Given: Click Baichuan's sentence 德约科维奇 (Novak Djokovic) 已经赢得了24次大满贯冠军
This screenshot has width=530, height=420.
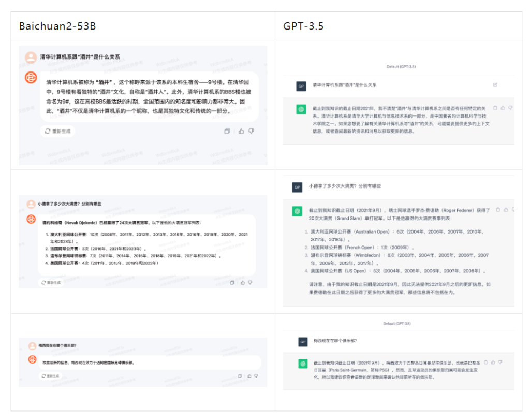Looking at the screenshot, I should click(96, 223).
